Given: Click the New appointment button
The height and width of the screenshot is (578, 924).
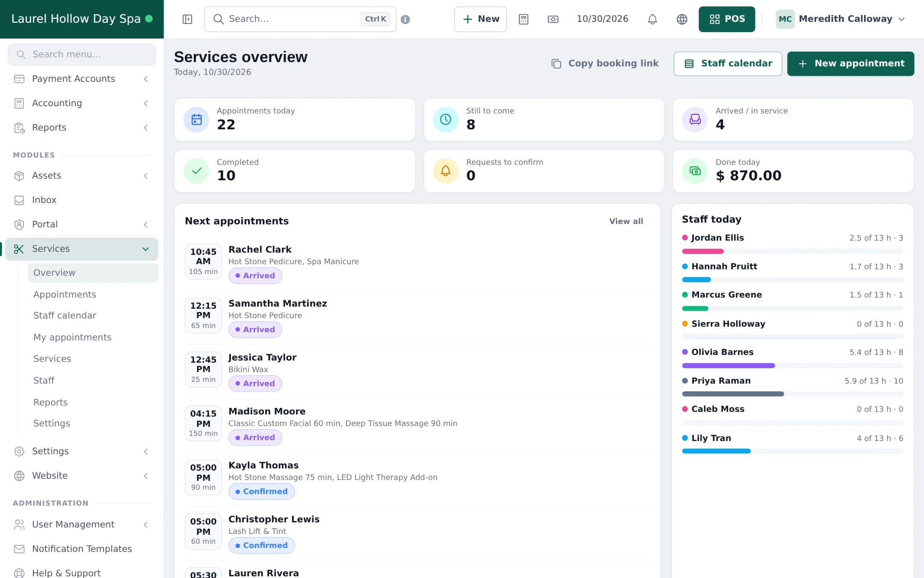Looking at the screenshot, I should click(850, 64).
